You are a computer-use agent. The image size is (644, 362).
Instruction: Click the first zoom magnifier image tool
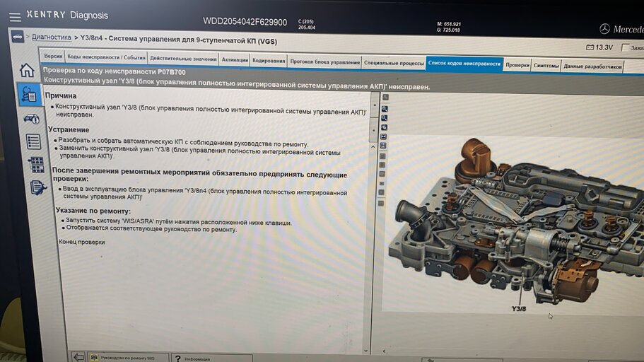tap(385, 109)
